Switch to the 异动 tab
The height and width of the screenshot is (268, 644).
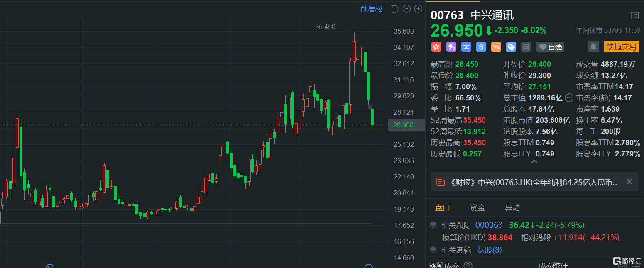point(512,208)
